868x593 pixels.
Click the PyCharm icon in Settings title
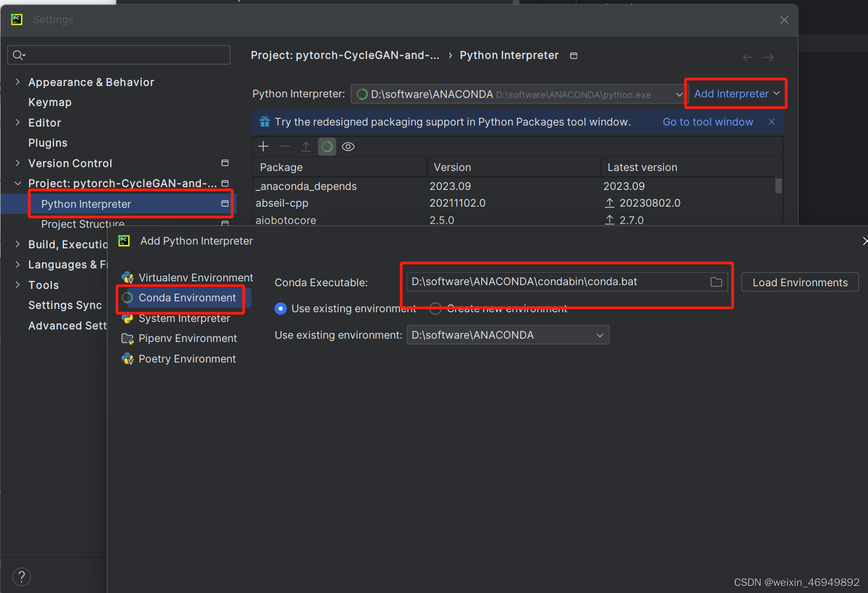17,19
